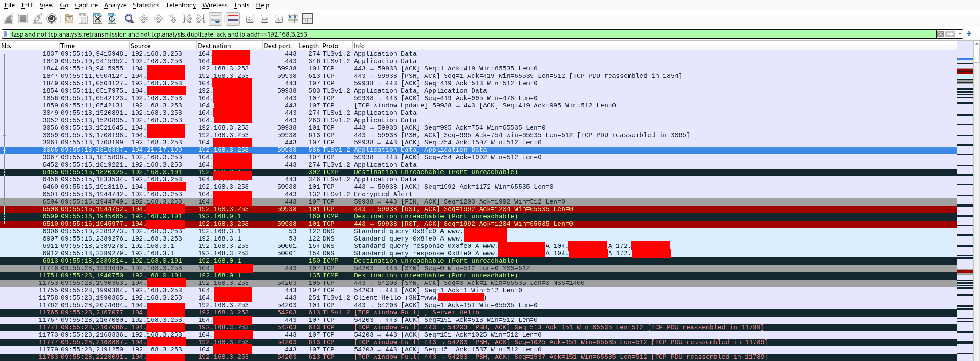Open the View menu
Screen dimensions: 980x361
pos(46,5)
